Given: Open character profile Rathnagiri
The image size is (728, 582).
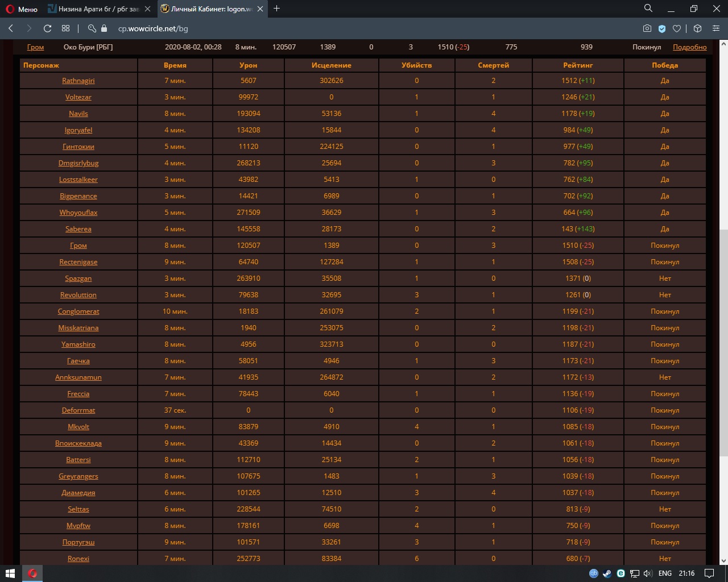Looking at the screenshot, I should pyautogui.click(x=78, y=81).
